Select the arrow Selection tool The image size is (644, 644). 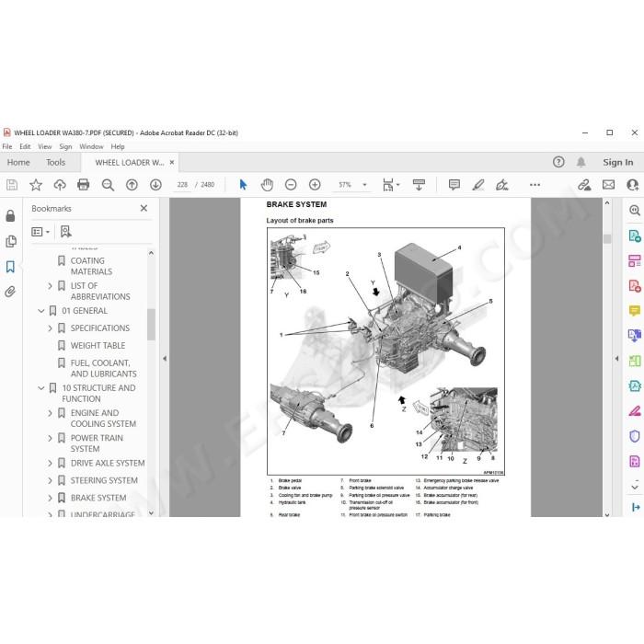click(x=243, y=185)
